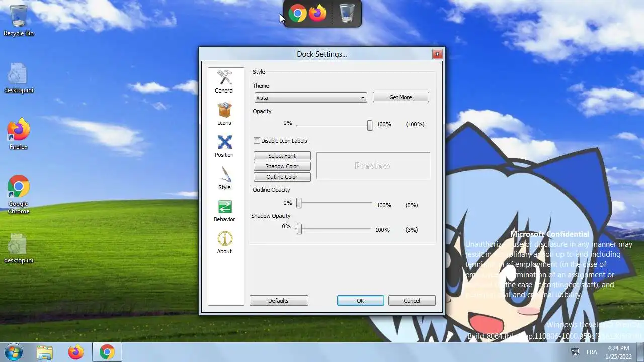
Task: Select the Google Chrome desktop shortcut
Action: [19, 195]
